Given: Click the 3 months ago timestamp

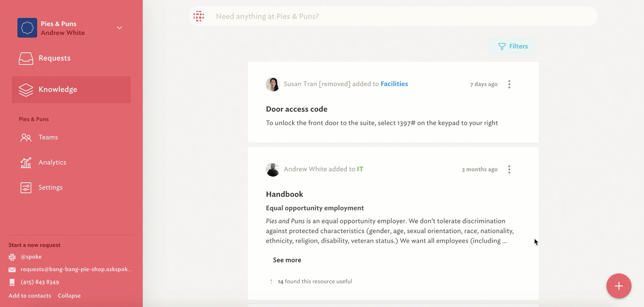Looking at the screenshot, I should (x=480, y=170).
